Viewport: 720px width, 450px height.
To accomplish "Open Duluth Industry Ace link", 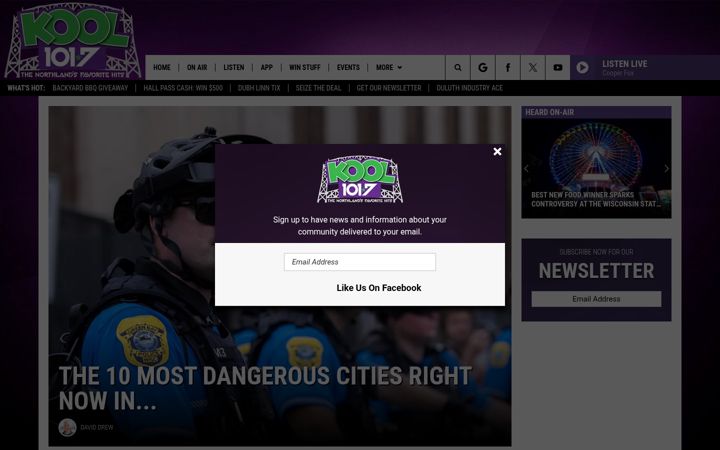I will pos(469,88).
